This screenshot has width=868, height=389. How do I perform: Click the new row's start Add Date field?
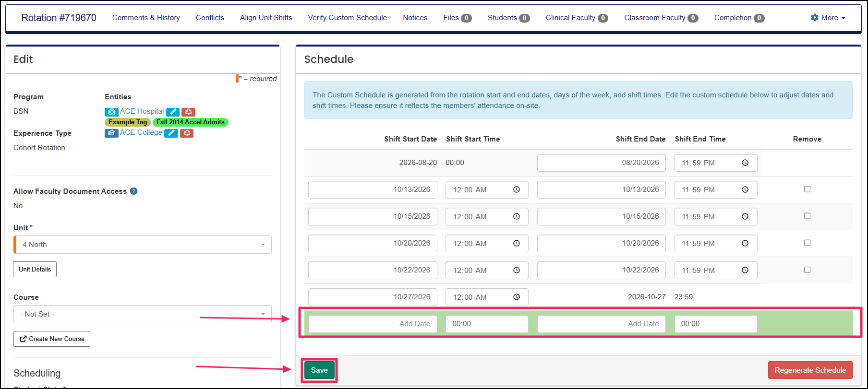pyautogui.click(x=373, y=324)
